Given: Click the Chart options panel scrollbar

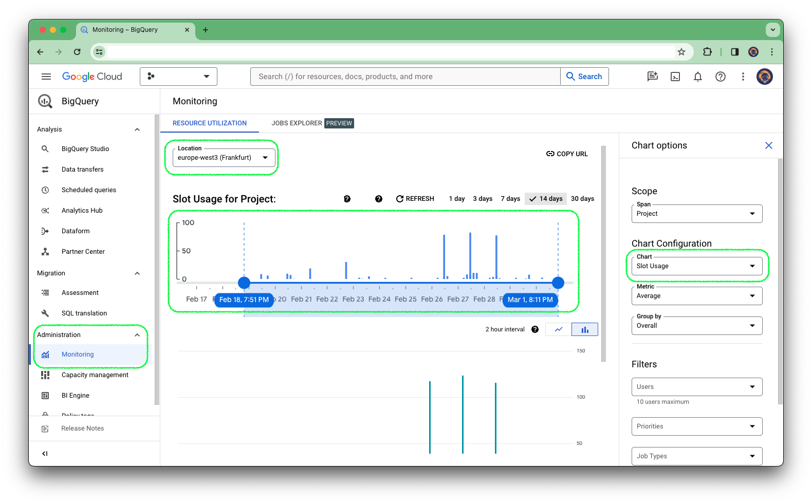Looking at the screenshot, I should pyautogui.click(x=780, y=282).
